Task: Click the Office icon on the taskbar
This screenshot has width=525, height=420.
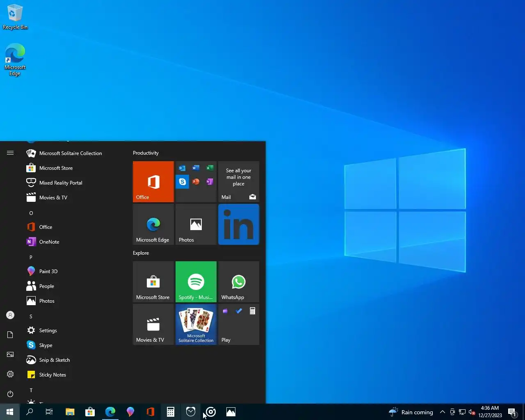Action: coord(150,412)
